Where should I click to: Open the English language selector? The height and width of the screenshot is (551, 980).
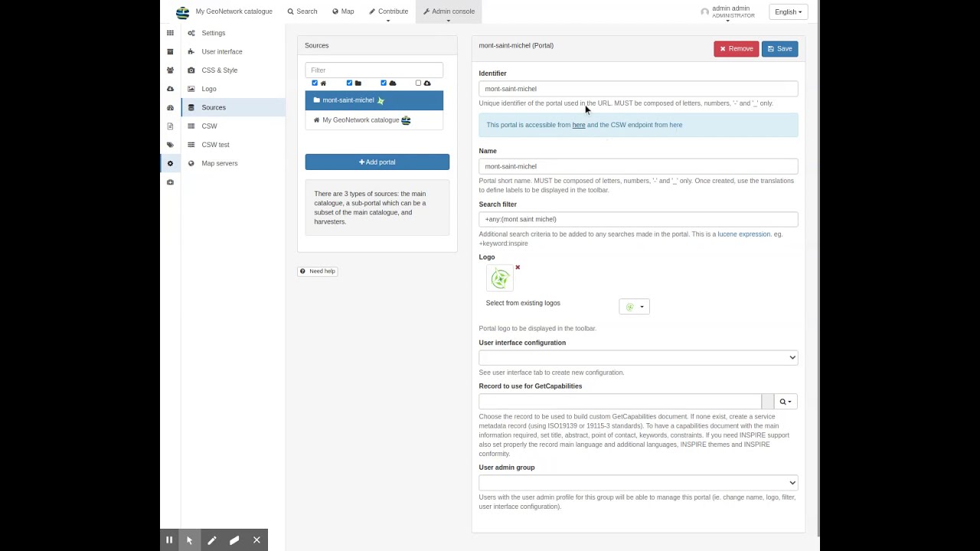pyautogui.click(x=788, y=11)
